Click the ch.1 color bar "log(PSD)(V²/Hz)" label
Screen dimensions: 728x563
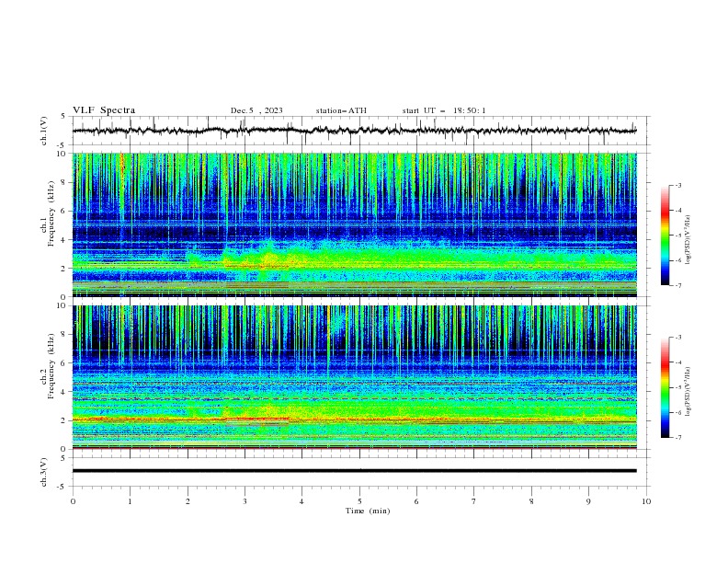pos(688,240)
